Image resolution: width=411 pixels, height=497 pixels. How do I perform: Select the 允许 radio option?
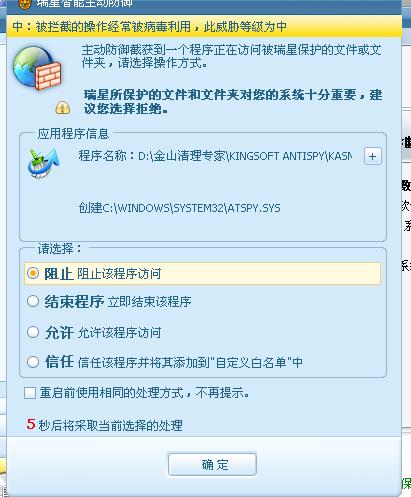pyautogui.click(x=33, y=332)
